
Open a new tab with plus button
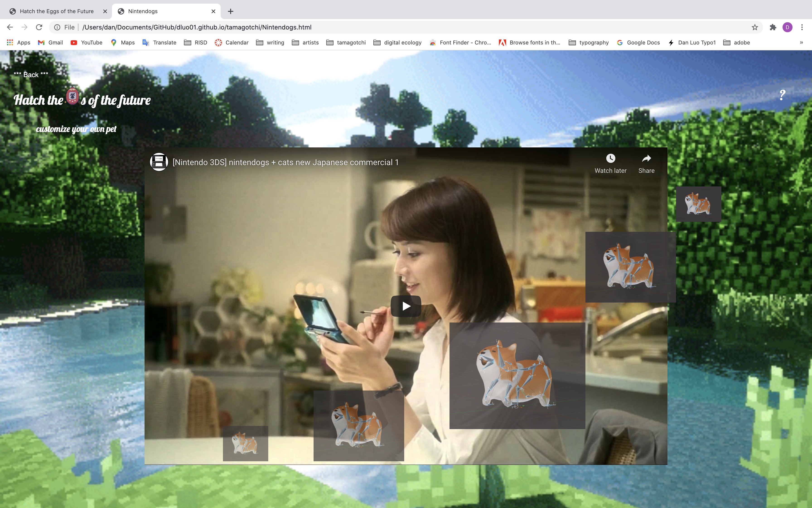tap(230, 11)
